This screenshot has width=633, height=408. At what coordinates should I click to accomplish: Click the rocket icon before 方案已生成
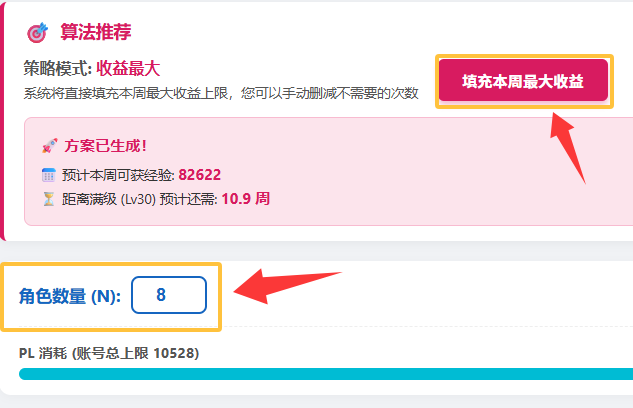(49, 146)
